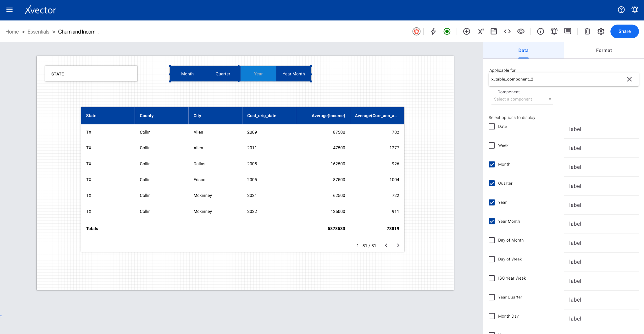Open the x-squared expression icon
The width and height of the screenshot is (644, 334).
(x=480, y=31)
